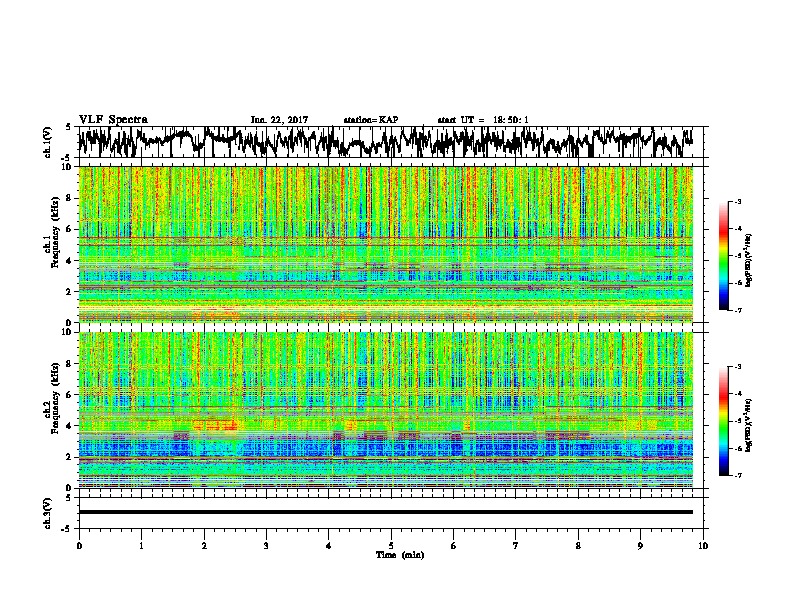Click time axis tick label "1"
792x612 pixels.
141,546
